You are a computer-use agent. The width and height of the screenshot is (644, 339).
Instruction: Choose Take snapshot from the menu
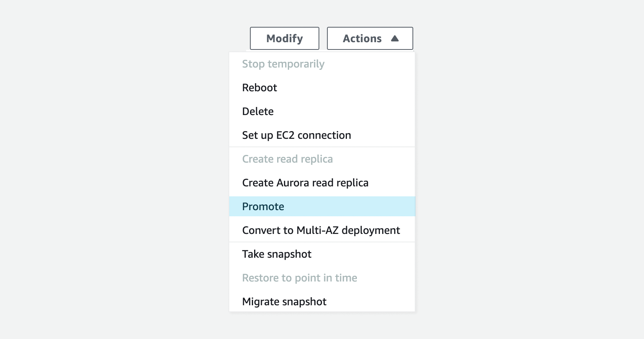[276, 254]
